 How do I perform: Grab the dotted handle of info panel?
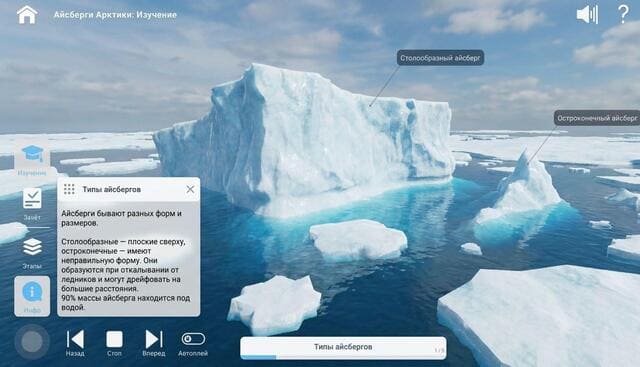point(69,189)
